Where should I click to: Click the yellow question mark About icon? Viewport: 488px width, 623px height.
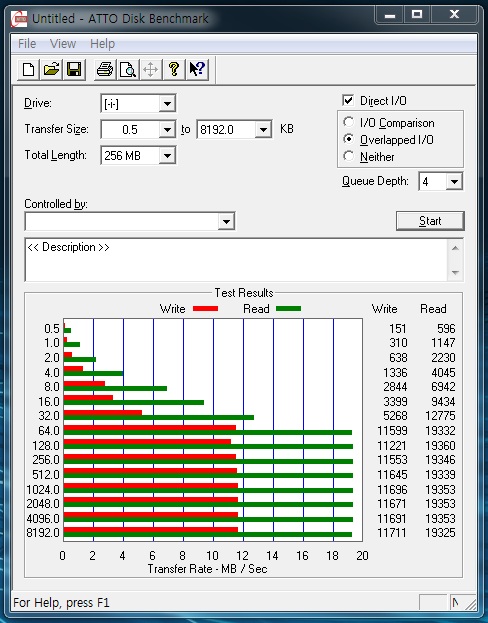pyautogui.click(x=174, y=70)
